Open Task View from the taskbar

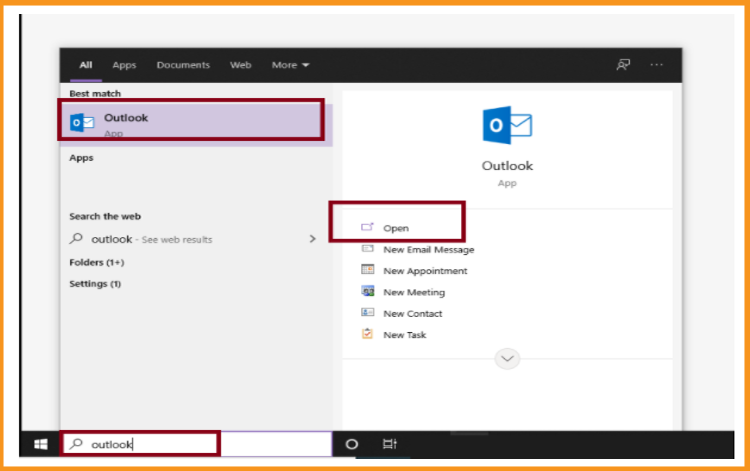(x=390, y=444)
